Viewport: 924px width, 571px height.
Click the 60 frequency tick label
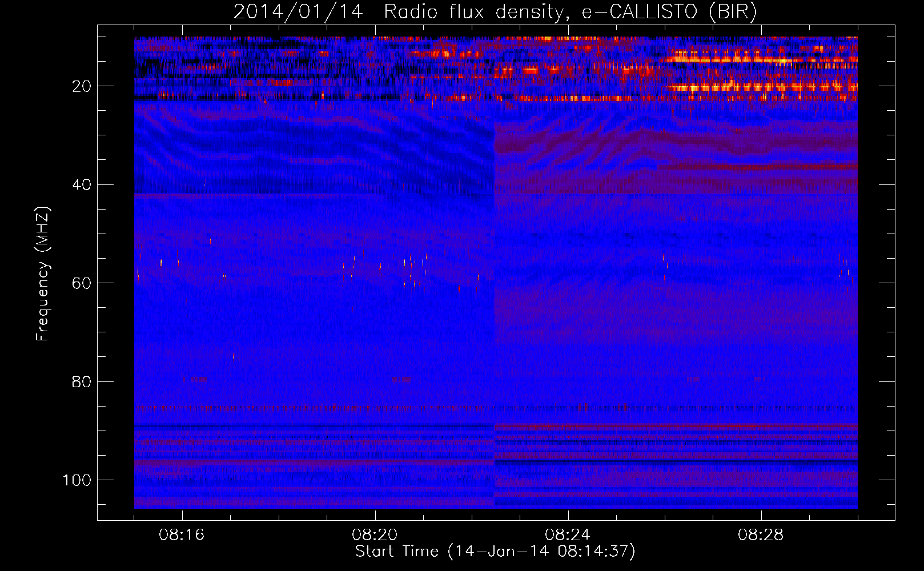(x=82, y=283)
